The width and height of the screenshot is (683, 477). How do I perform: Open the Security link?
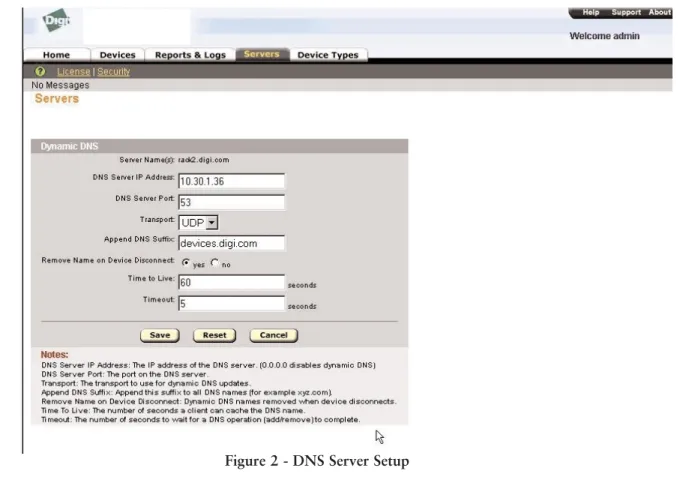[113, 71]
